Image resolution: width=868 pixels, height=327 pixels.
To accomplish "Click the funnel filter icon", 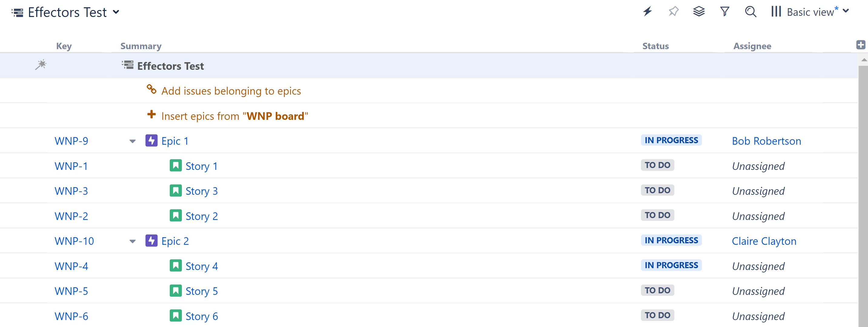I will (724, 12).
